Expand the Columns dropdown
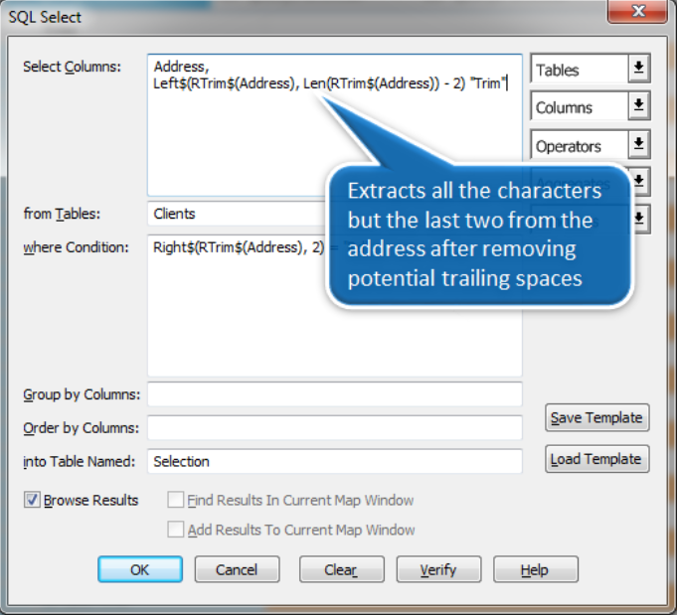Image resolution: width=679 pixels, height=616 pixels. (x=639, y=107)
